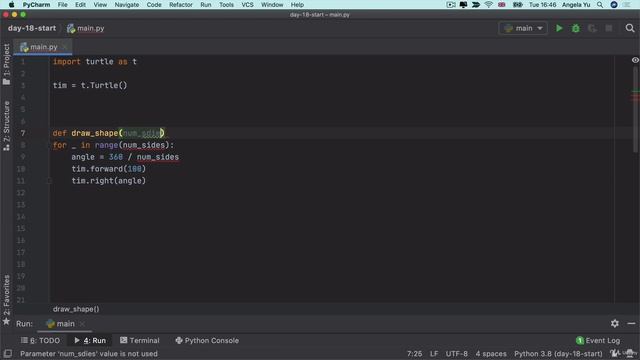Click Angela Yu user name in menu bar
This screenshot has height=360, width=640.
[576, 4]
